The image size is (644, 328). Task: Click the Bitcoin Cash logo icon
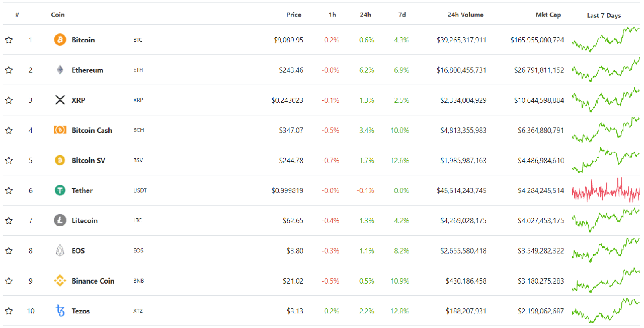[x=60, y=130]
